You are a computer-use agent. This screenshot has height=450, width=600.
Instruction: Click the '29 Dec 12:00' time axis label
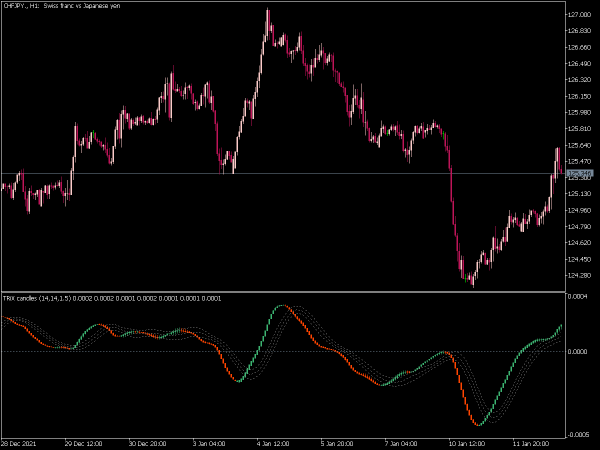83,444
